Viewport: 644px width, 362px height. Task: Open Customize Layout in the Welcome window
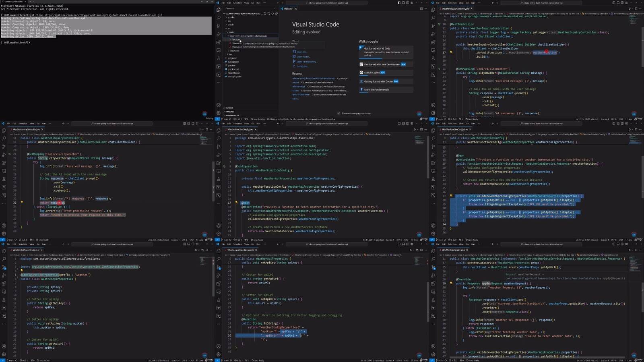click(412, 3)
